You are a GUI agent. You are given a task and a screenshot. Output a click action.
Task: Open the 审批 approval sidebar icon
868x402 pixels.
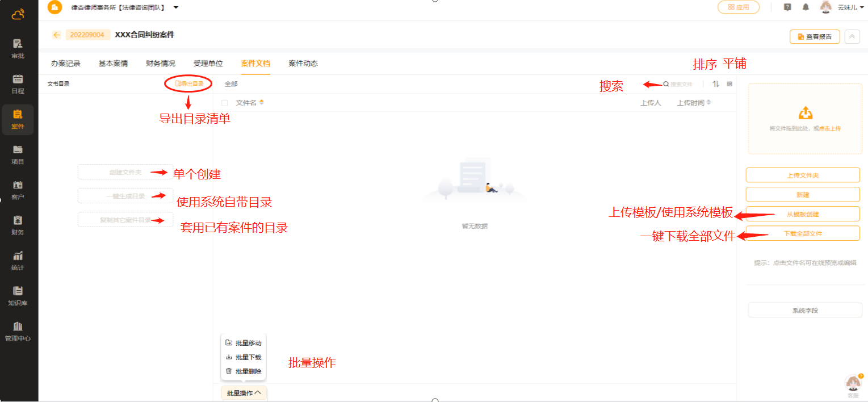18,48
